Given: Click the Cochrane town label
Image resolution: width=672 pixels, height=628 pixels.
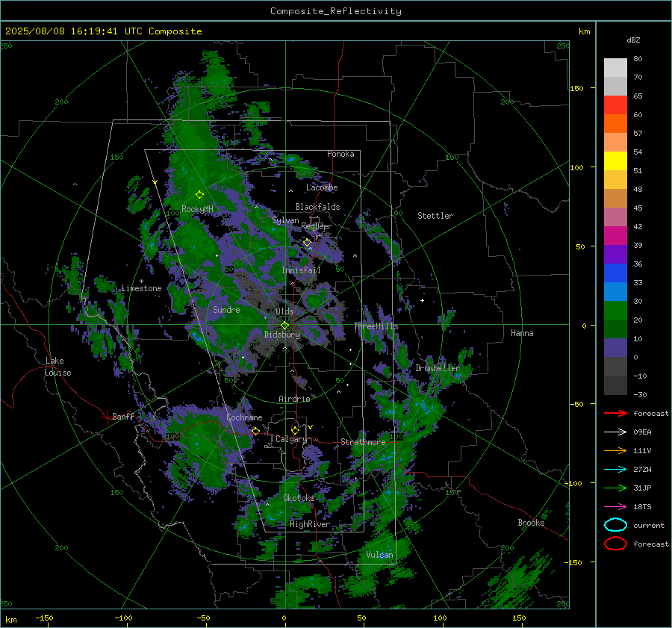Looking at the screenshot, I should (244, 417).
